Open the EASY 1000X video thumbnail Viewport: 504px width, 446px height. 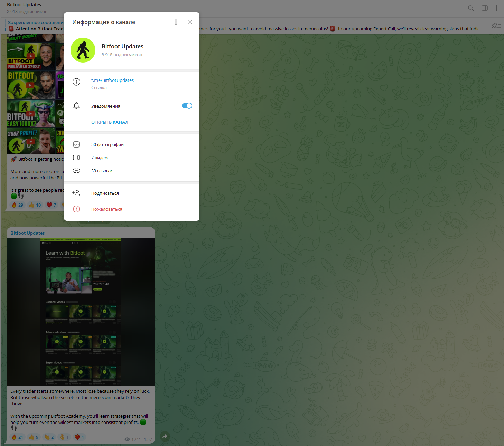coord(31,114)
